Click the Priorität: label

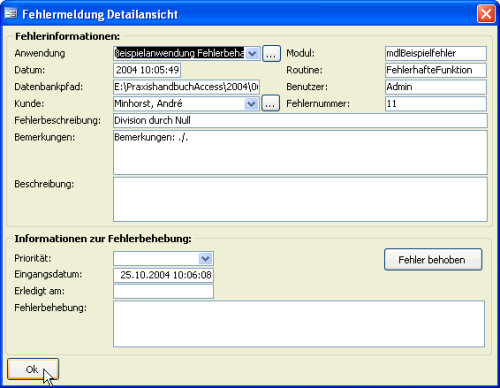point(33,258)
